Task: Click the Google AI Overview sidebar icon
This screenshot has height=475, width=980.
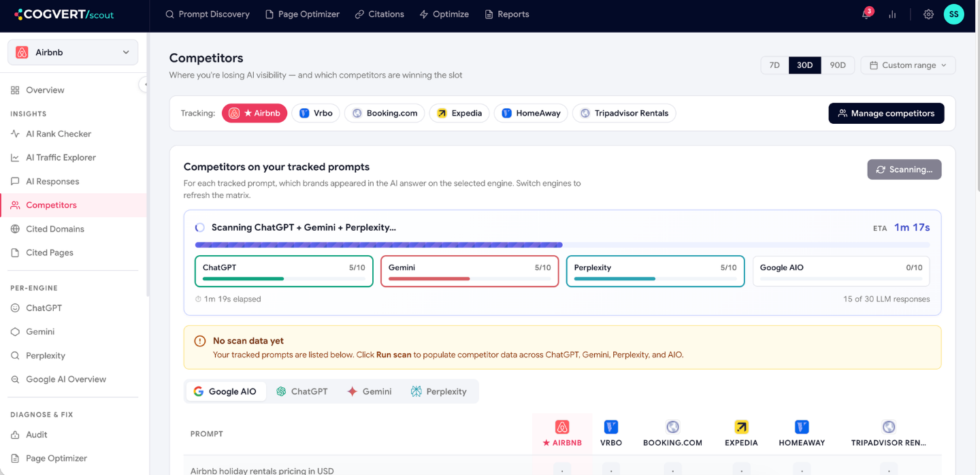Action: [x=15, y=379]
